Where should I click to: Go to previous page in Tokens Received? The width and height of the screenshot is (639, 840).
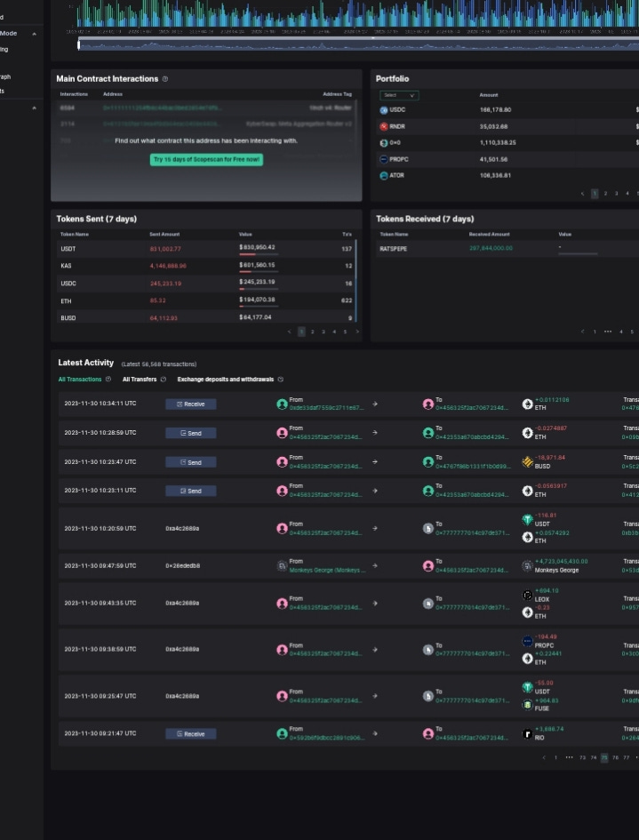click(583, 332)
